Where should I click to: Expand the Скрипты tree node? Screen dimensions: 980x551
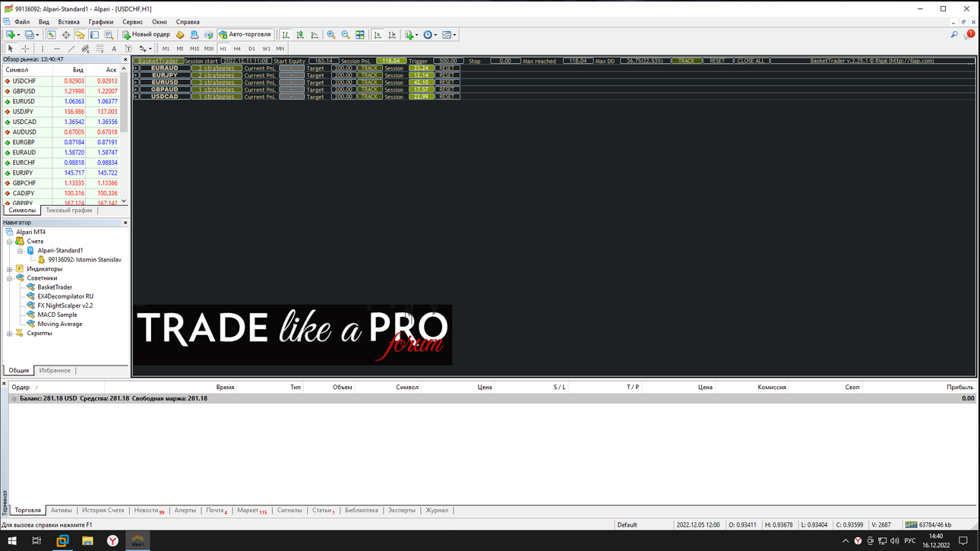click(x=10, y=333)
